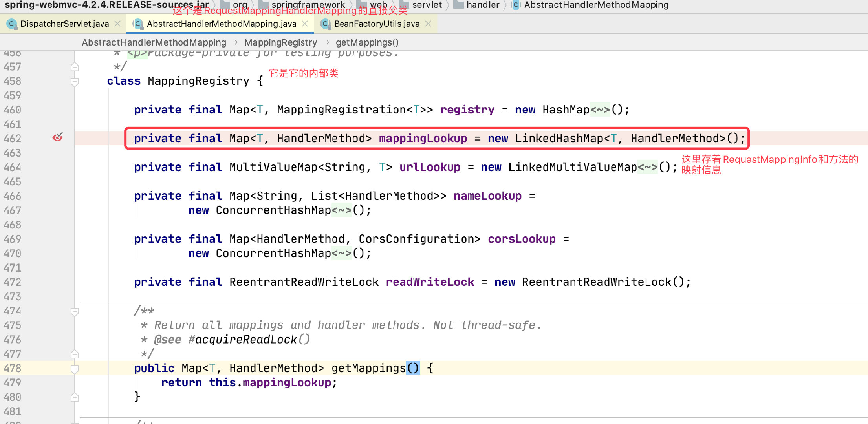Click the class icon on BeanFactoryUtils.java tab
The width and height of the screenshot is (868, 424).
(325, 24)
